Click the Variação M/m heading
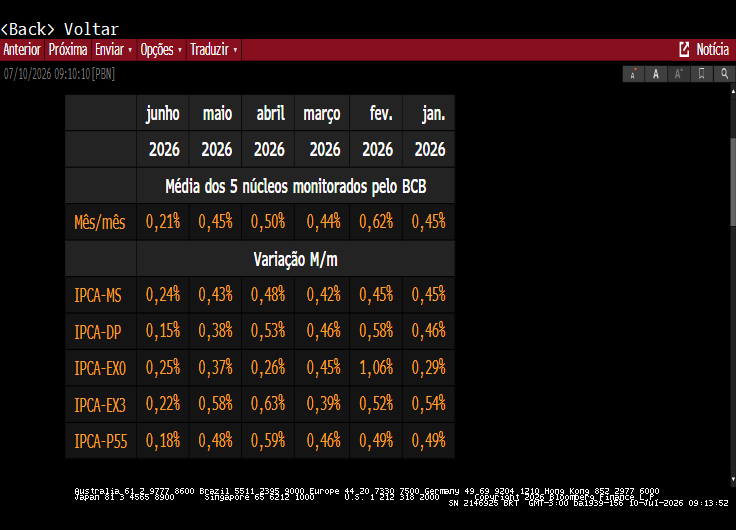 click(295, 259)
